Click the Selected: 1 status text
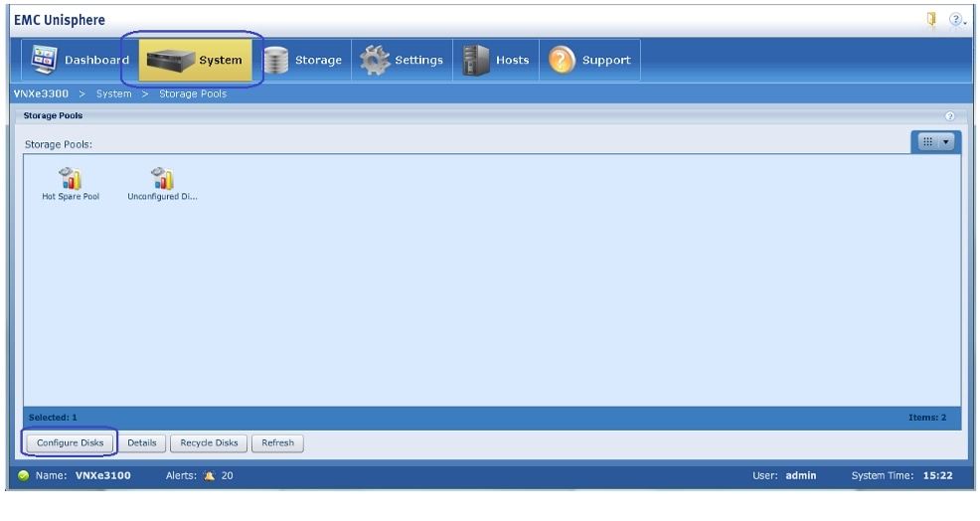980x521 pixels. [53, 418]
